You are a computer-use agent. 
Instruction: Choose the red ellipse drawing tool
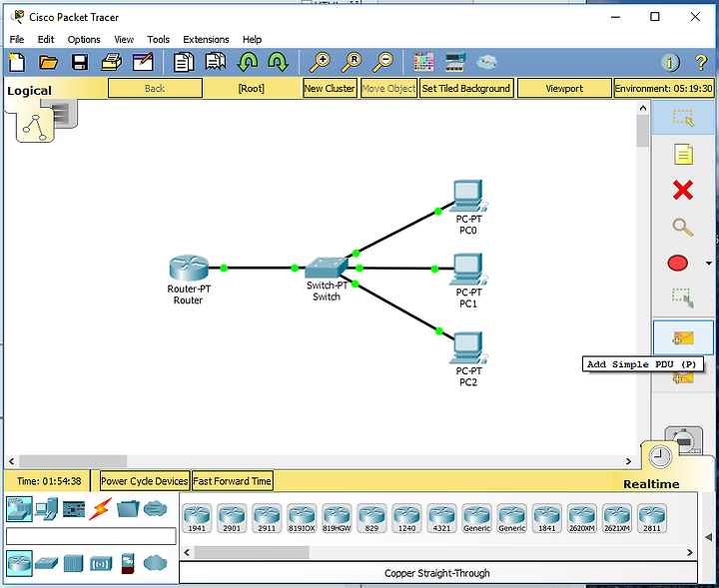click(678, 264)
